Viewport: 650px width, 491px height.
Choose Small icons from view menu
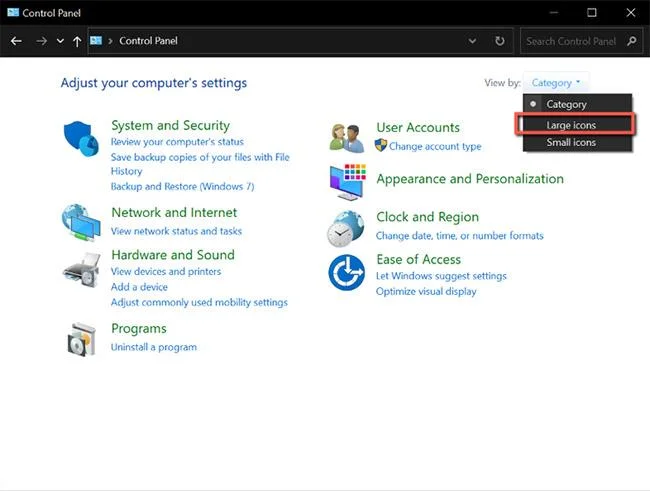[x=577, y=142]
